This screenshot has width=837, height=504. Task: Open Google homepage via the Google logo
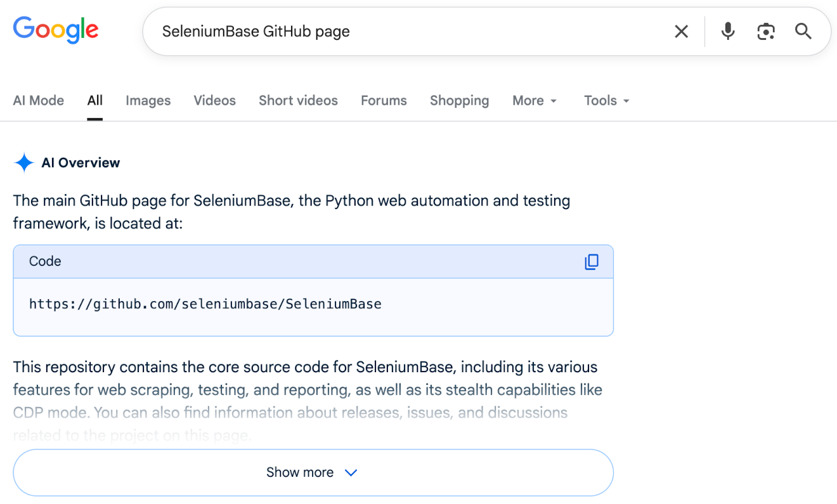56,30
